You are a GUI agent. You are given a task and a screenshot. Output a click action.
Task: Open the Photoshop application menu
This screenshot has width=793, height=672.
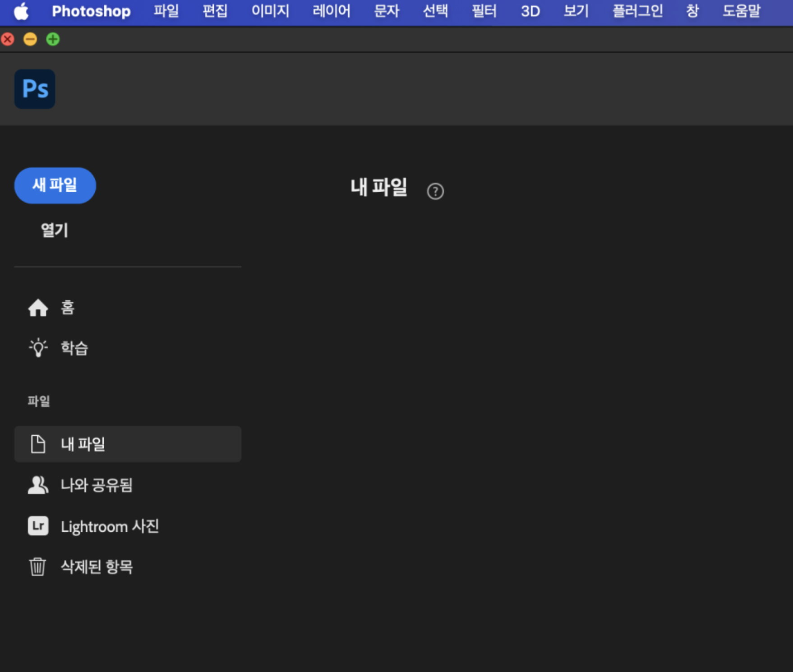point(91,11)
